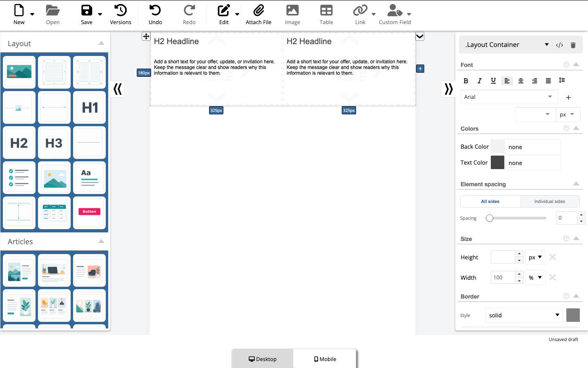Delete container with the trash icon
588x368 pixels.
pos(573,45)
